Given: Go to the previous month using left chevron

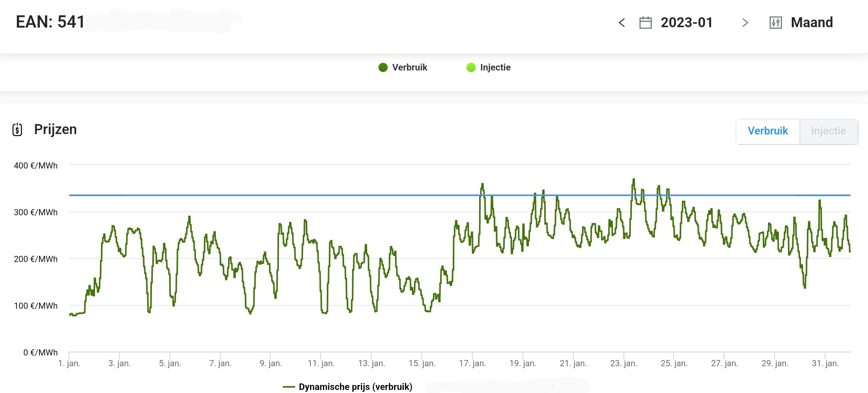Looking at the screenshot, I should tap(622, 23).
